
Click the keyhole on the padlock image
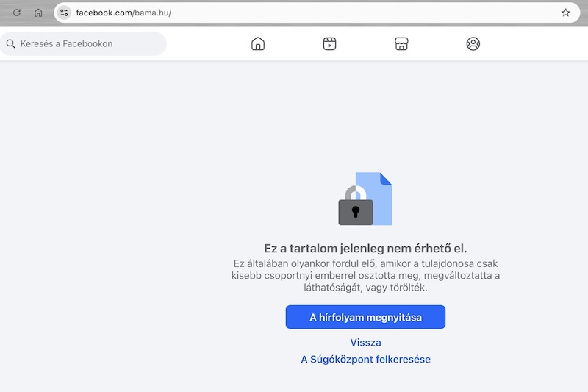click(x=356, y=212)
